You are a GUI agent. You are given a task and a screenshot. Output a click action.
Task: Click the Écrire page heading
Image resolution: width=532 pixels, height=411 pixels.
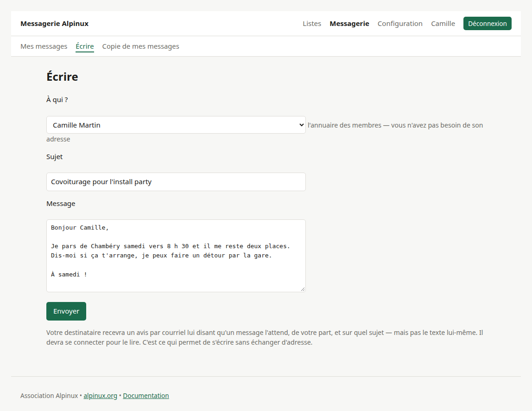tap(62, 77)
